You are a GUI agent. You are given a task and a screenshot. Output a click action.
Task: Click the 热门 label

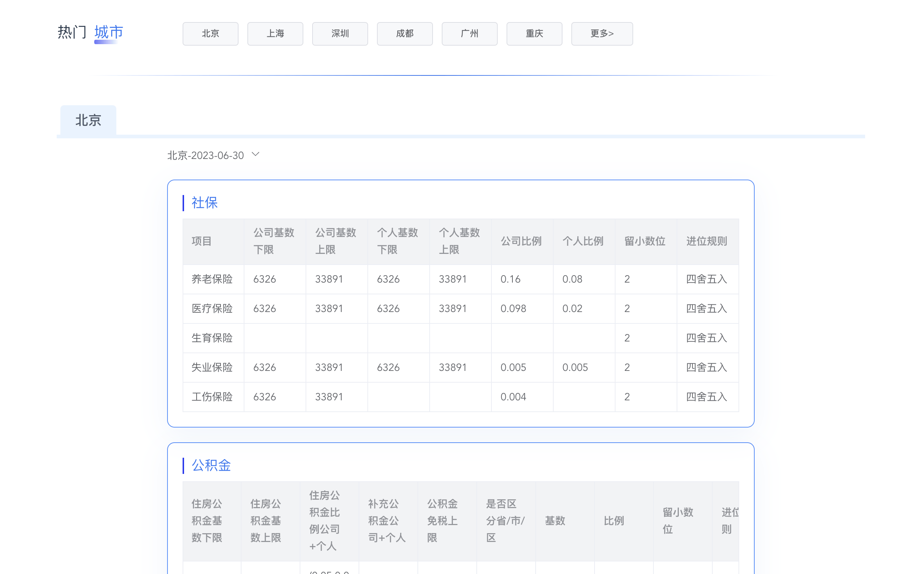coord(71,33)
